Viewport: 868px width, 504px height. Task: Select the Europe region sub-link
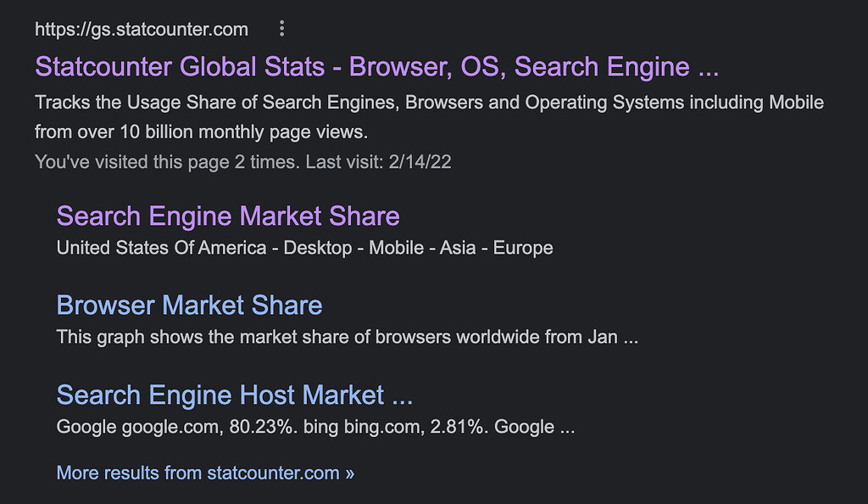pos(523,248)
